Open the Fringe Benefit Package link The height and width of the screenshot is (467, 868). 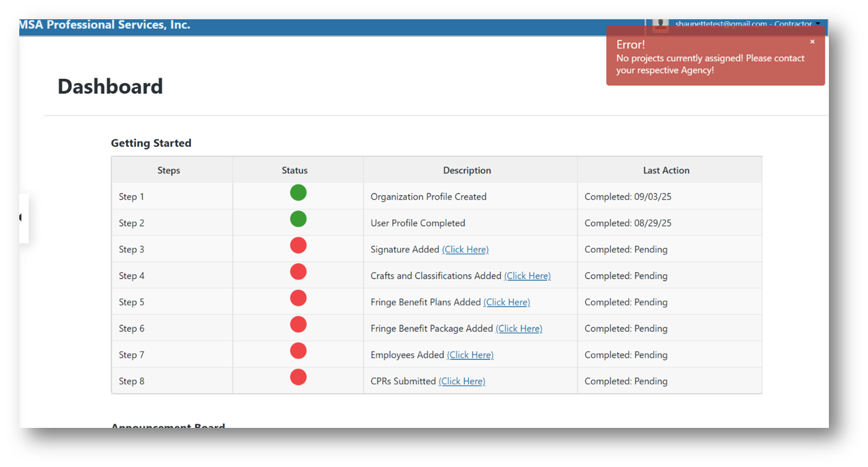(519, 328)
